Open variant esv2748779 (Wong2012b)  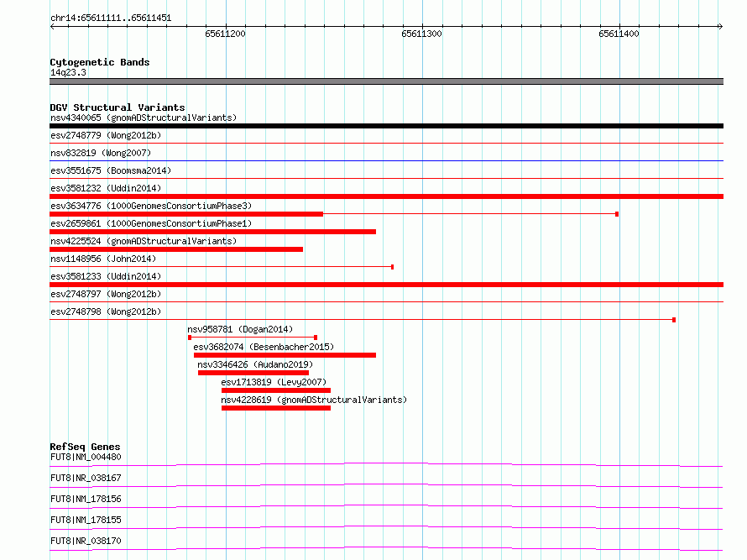coord(106,135)
